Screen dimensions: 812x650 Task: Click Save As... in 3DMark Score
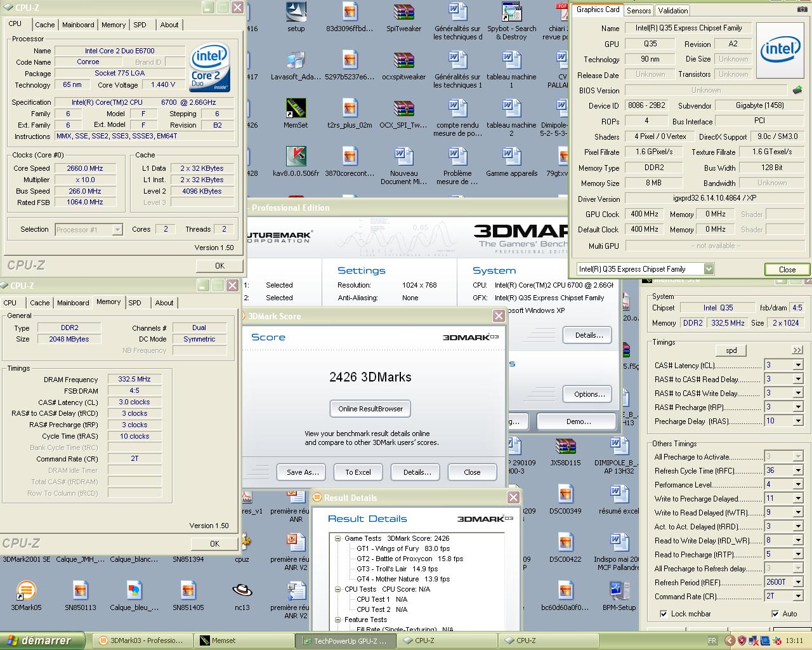(303, 472)
